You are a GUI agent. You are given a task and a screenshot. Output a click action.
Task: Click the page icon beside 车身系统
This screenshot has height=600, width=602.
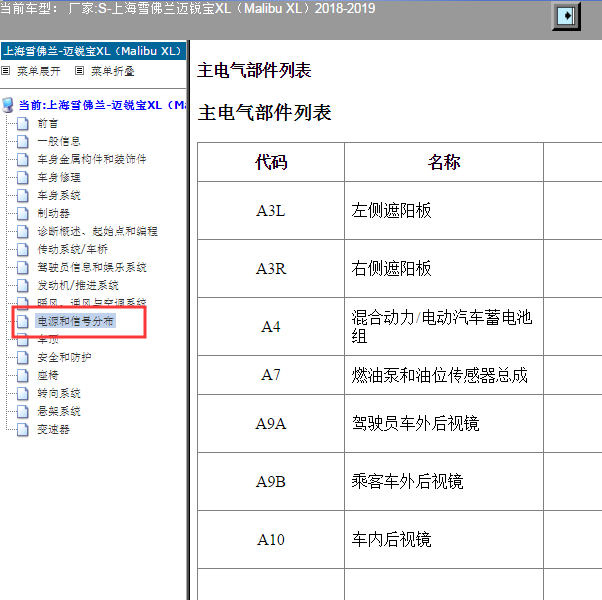pos(23,195)
